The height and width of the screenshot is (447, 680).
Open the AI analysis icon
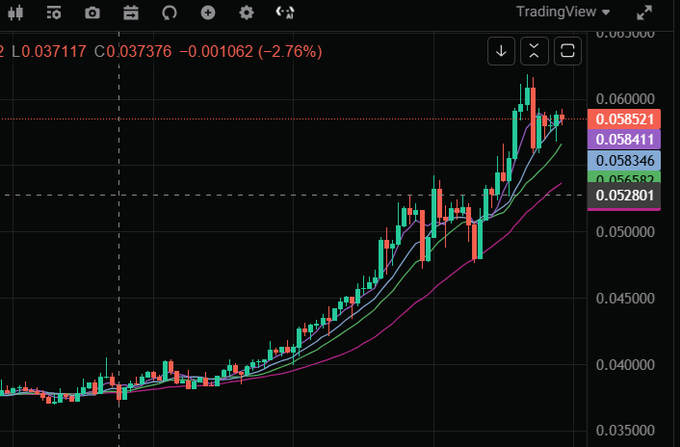(x=285, y=13)
